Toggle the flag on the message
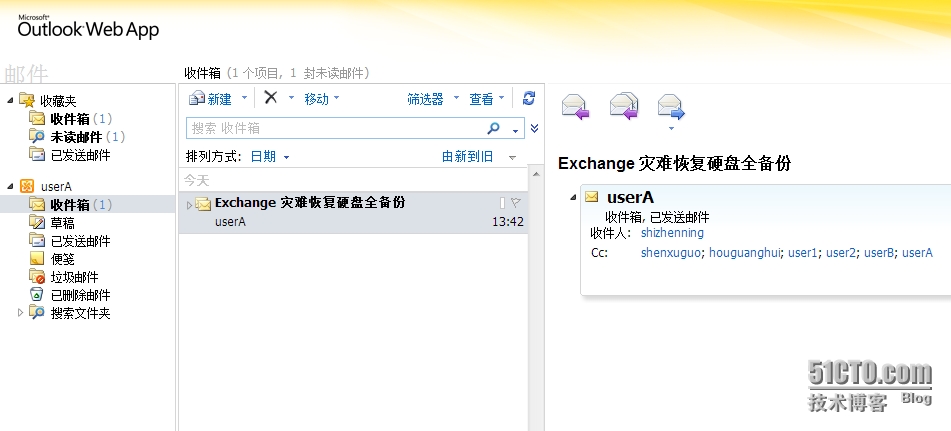The width and height of the screenshot is (951, 431). 516,202
